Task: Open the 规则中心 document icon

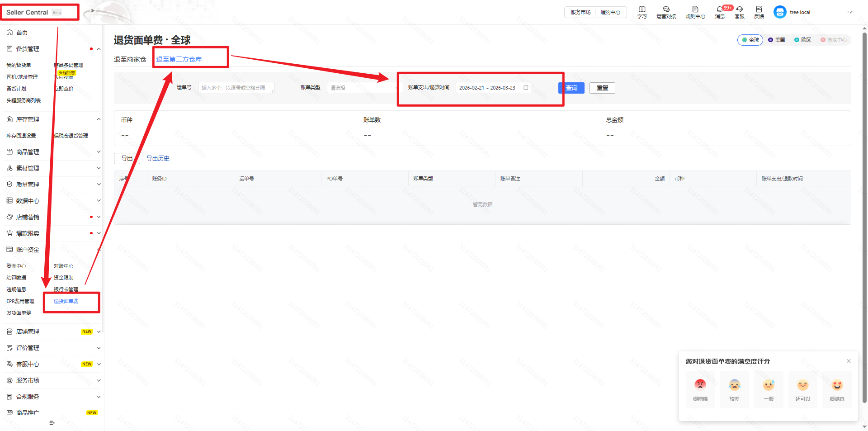Action: pos(695,9)
